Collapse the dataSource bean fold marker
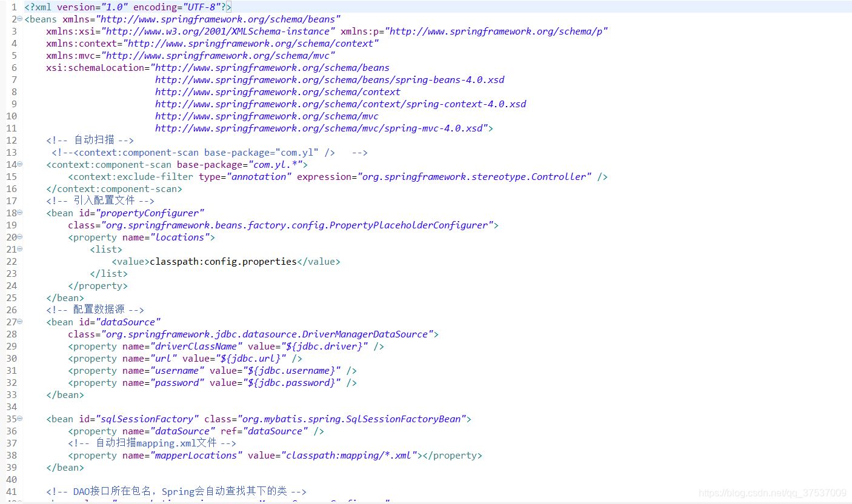 tap(20, 322)
